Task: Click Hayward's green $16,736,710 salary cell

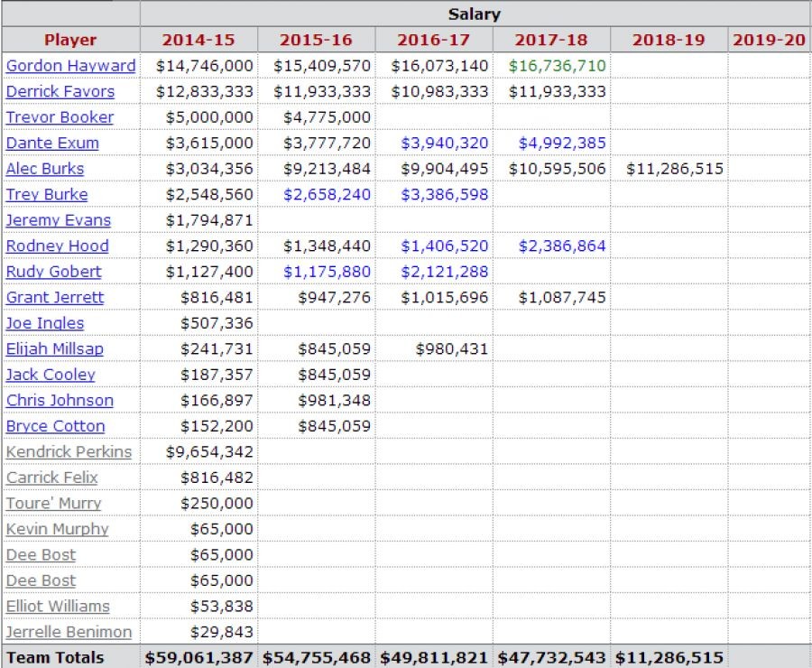Action: click(557, 66)
